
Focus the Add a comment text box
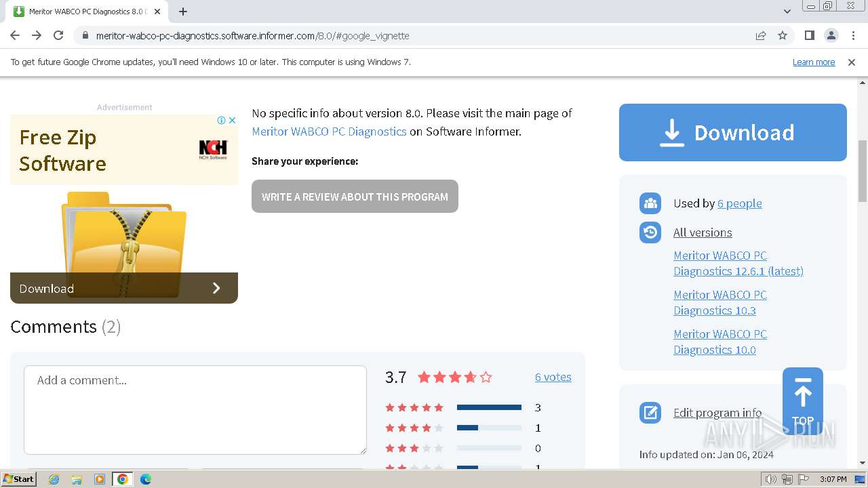(x=195, y=410)
